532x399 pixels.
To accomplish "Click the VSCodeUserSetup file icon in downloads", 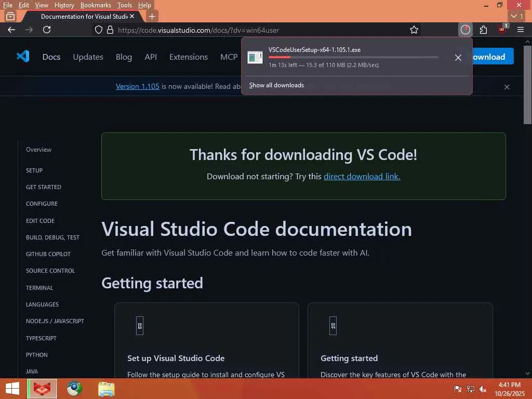I will [255, 57].
